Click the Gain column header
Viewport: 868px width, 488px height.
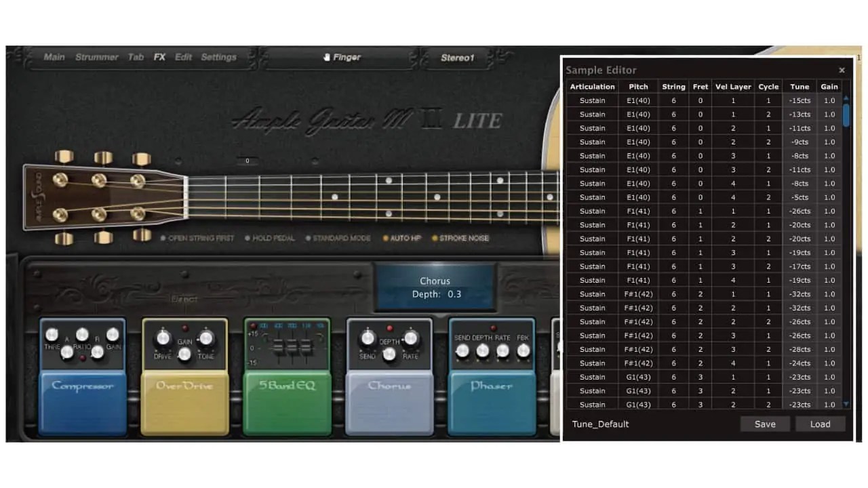829,87
